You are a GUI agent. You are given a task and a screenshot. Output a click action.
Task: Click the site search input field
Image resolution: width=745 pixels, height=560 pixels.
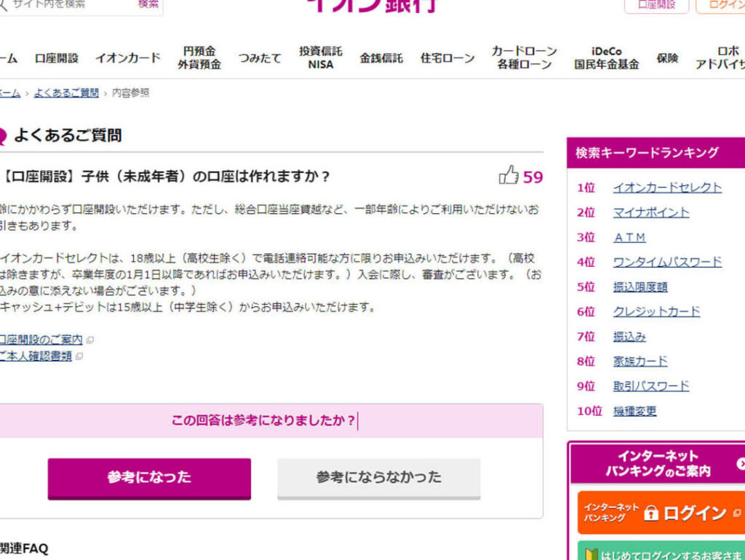click(x=69, y=5)
